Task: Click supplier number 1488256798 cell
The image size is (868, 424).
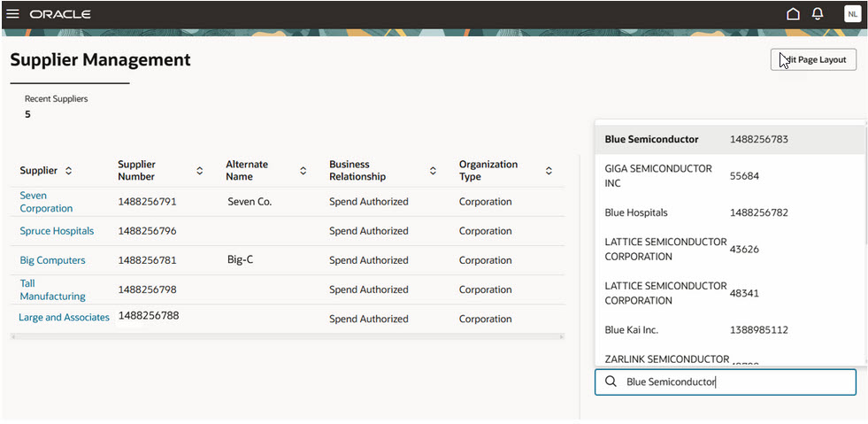Action: click(147, 289)
